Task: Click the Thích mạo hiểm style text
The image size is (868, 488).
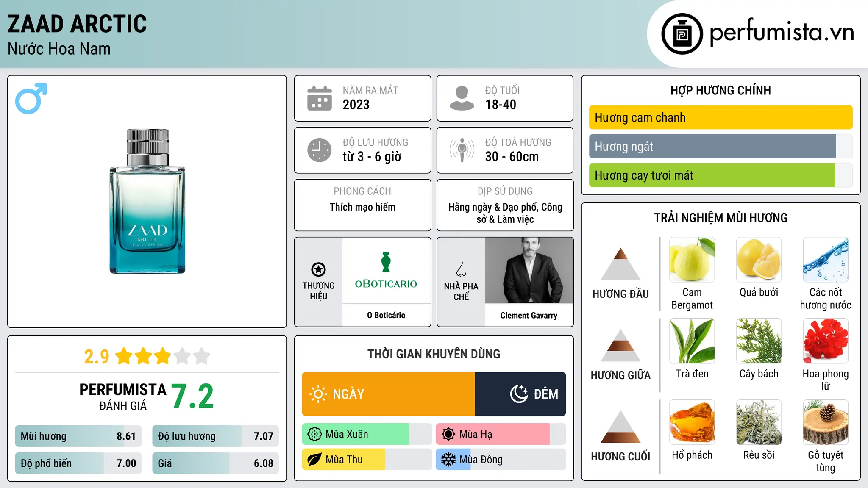Action: point(362,207)
